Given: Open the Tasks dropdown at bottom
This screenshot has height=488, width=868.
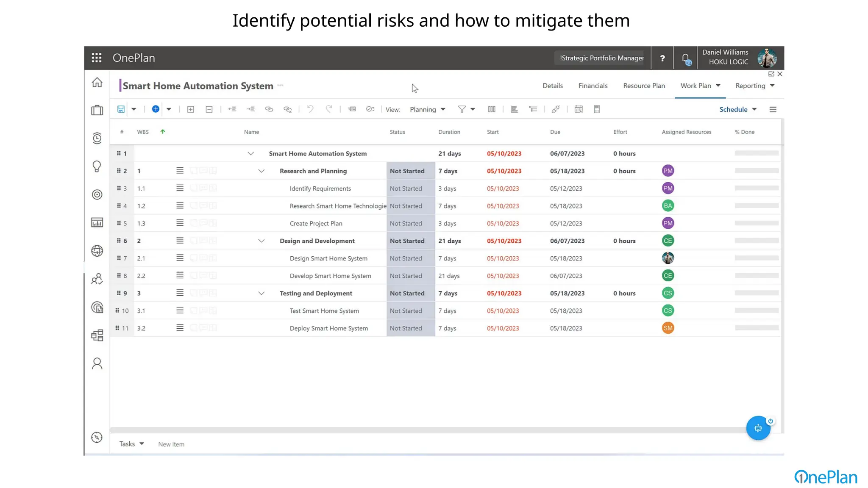Looking at the screenshot, I should click(131, 444).
